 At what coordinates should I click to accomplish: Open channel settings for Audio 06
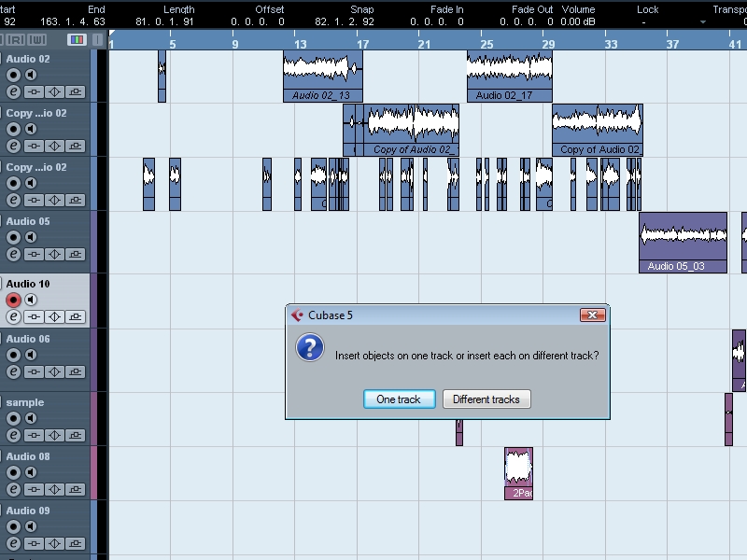tap(13, 371)
